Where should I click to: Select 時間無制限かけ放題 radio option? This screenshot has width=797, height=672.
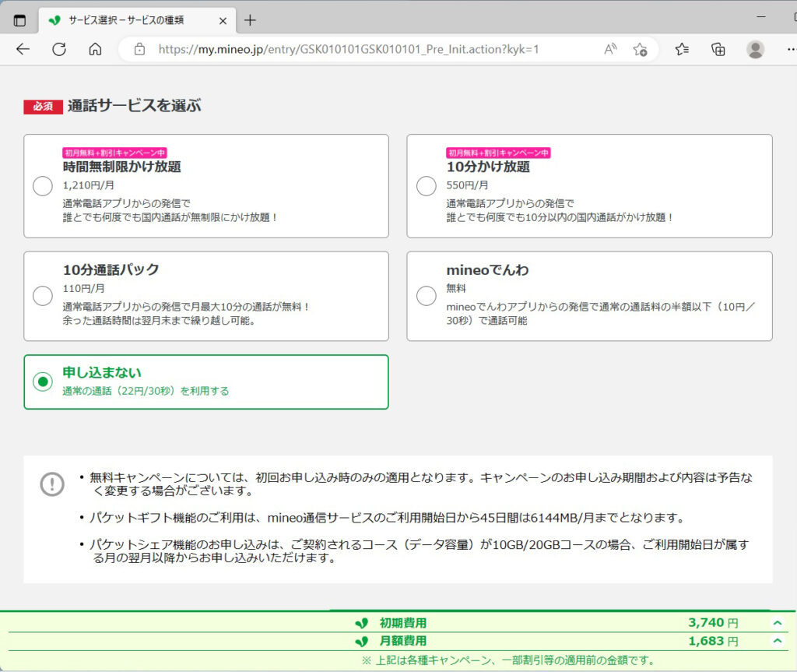click(x=43, y=186)
